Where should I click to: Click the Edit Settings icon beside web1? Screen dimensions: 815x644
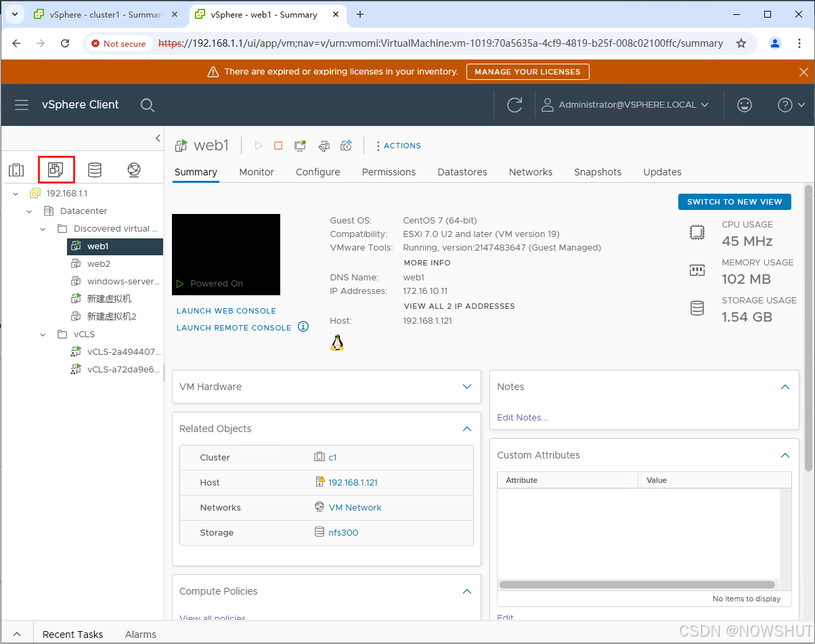pyautogui.click(x=324, y=146)
